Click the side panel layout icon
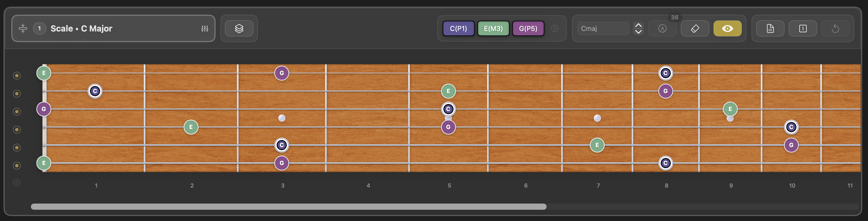Image resolution: width=868 pixels, height=221 pixels. pyautogui.click(x=803, y=29)
